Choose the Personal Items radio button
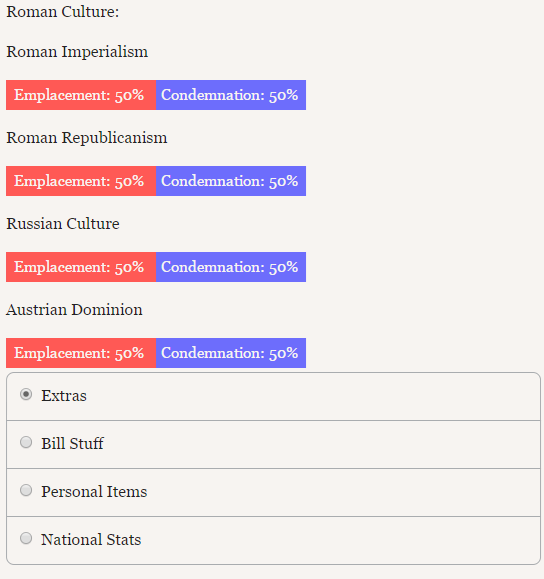Screen dimensions: 544x579 click(x=26, y=490)
